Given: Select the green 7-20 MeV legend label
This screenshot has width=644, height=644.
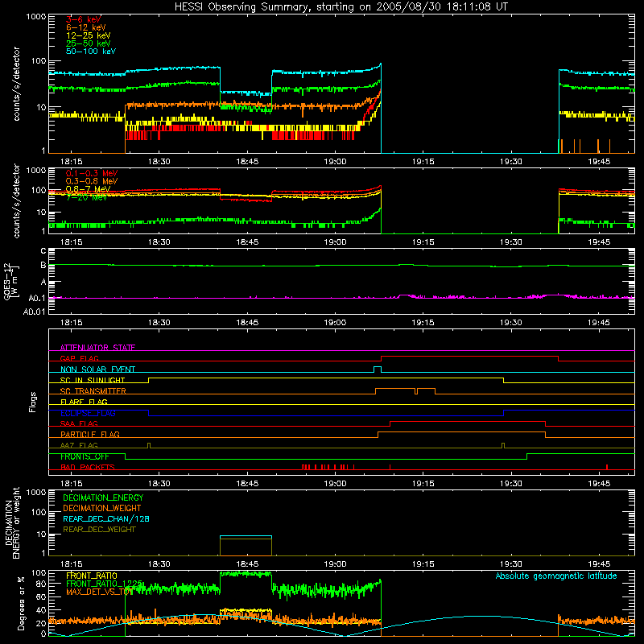Looking at the screenshot, I should 86,197.
